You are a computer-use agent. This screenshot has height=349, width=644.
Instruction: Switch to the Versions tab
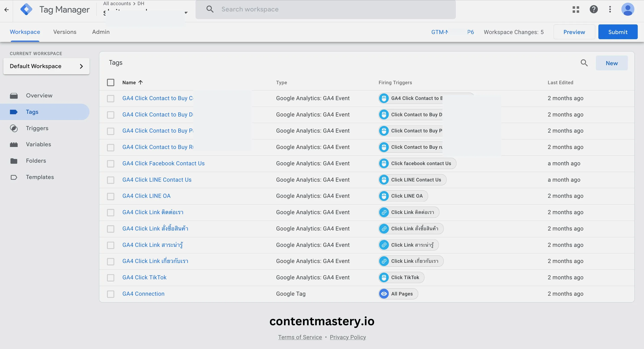pyautogui.click(x=65, y=32)
